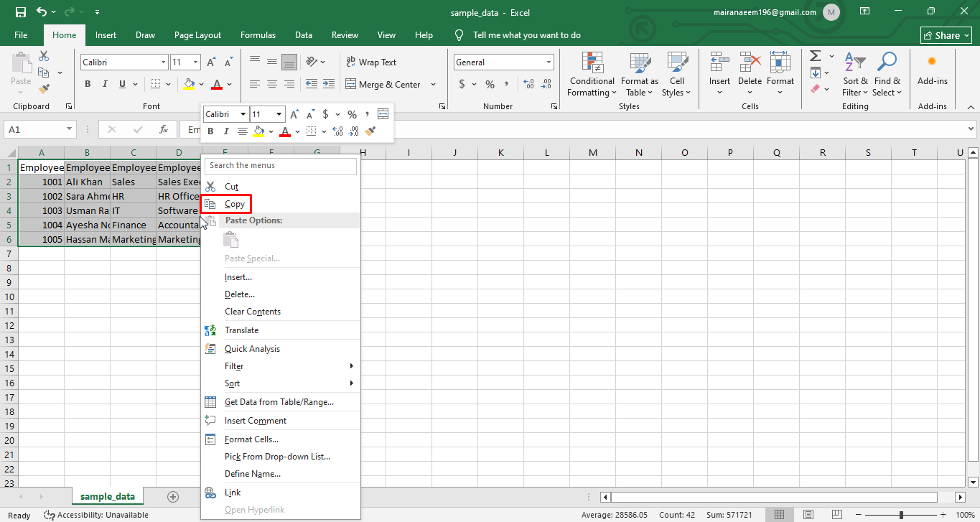Click the Add-ins button

coord(932,70)
